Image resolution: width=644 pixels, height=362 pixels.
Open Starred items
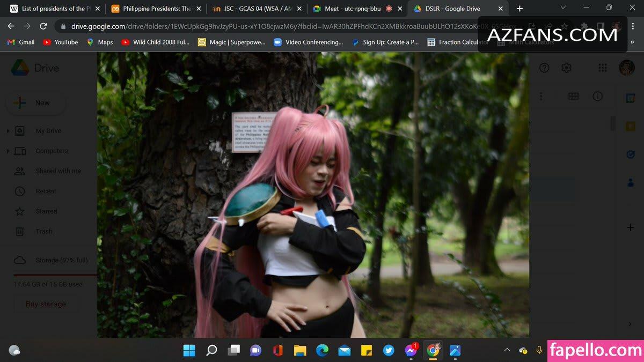point(46,211)
